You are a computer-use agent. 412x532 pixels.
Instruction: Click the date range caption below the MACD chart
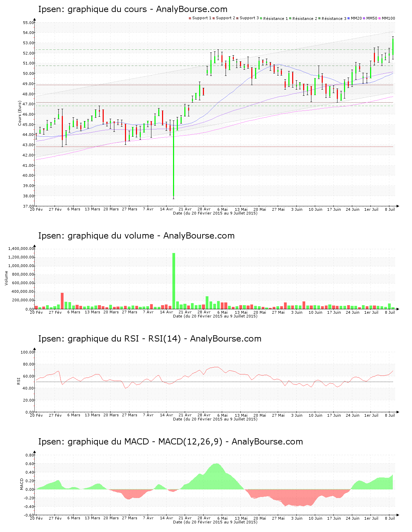(x=215, y=522)
